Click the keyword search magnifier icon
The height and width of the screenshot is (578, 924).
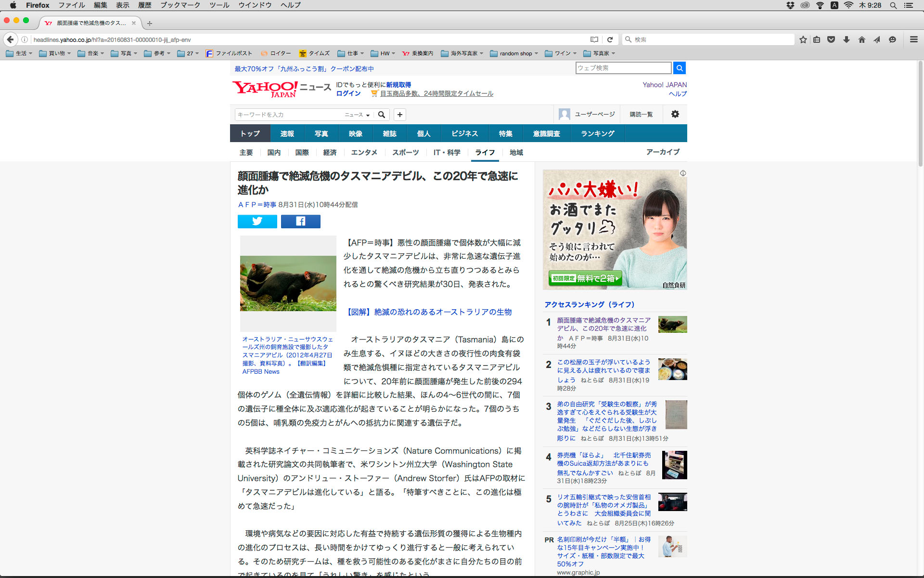(381, 115)
